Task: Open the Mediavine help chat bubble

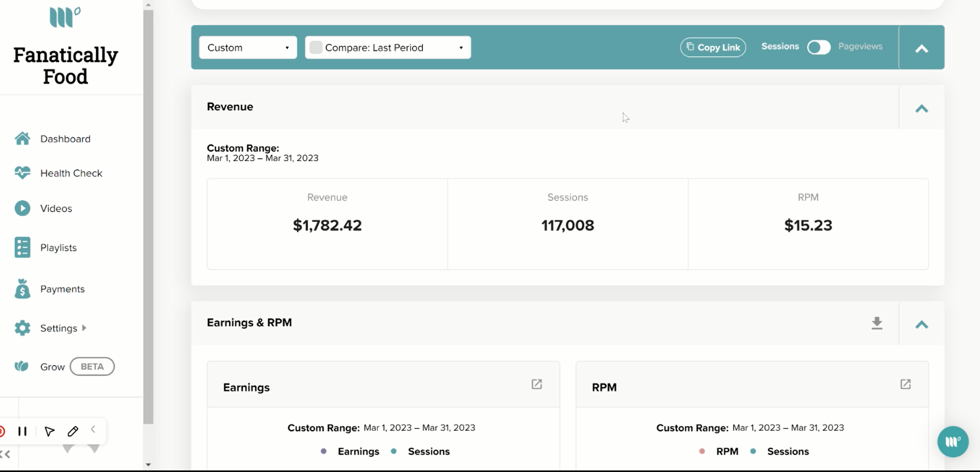Action: (x=953, y=442)
